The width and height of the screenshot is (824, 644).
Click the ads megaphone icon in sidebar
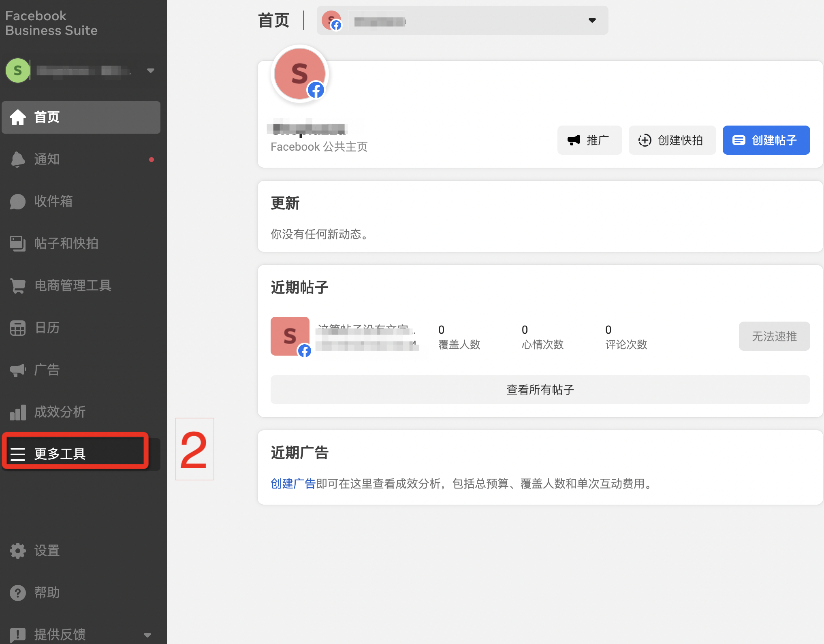18,370
